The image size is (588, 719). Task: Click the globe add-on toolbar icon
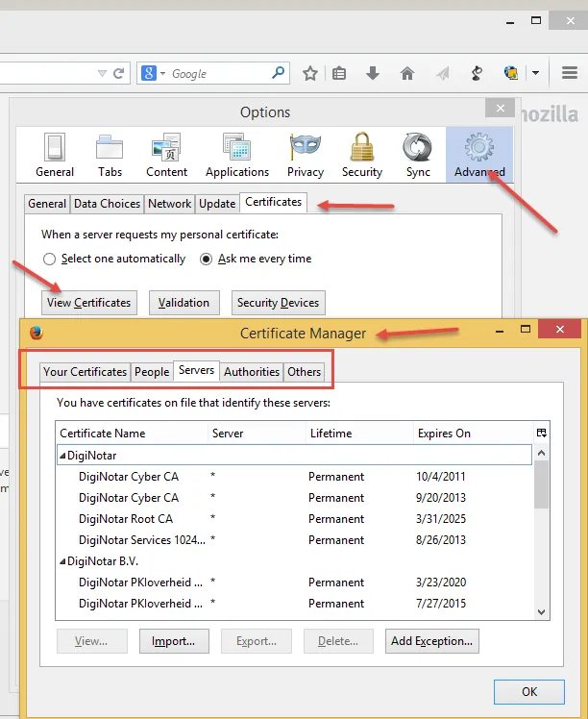(x=511, y=73)
